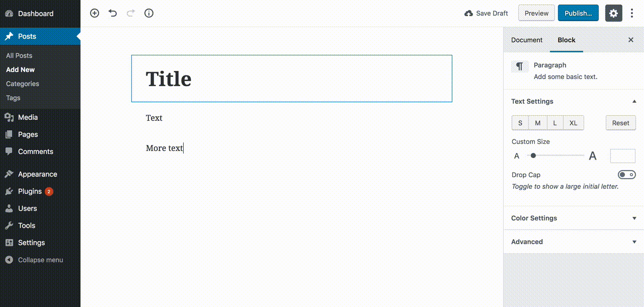Screen dimensions: 644x307
Task: Redo the last undone change
Action: pos(130,13)
